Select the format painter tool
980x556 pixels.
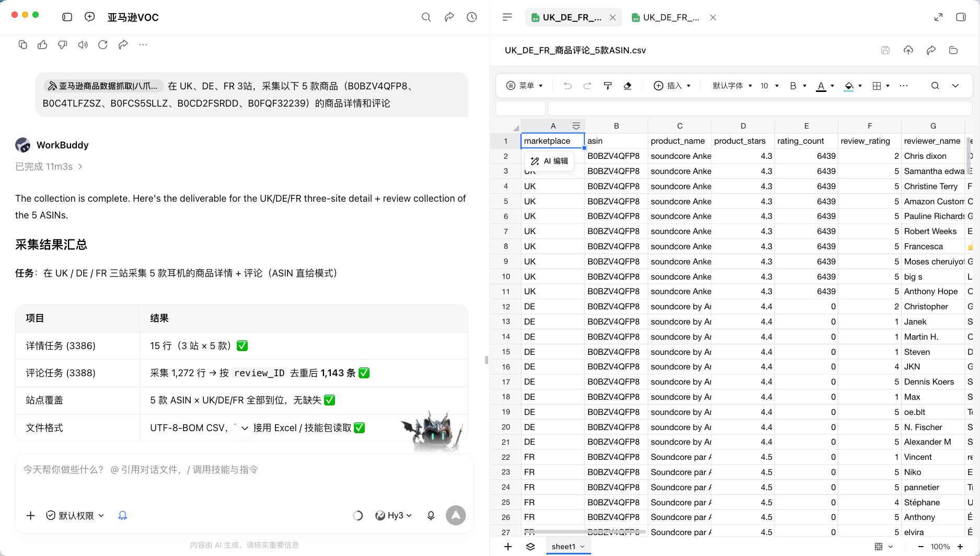[608, 86]
